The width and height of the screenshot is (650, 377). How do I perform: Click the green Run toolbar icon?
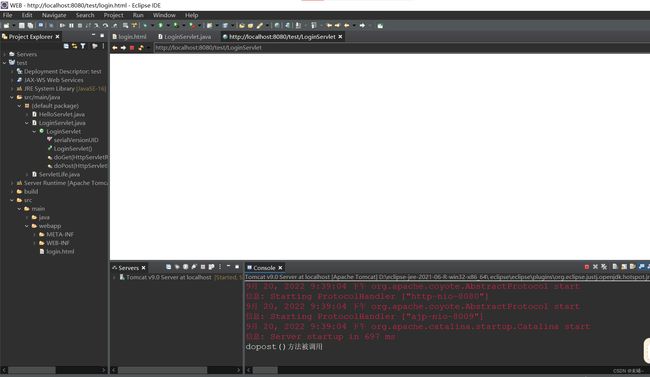coord(160,25)
